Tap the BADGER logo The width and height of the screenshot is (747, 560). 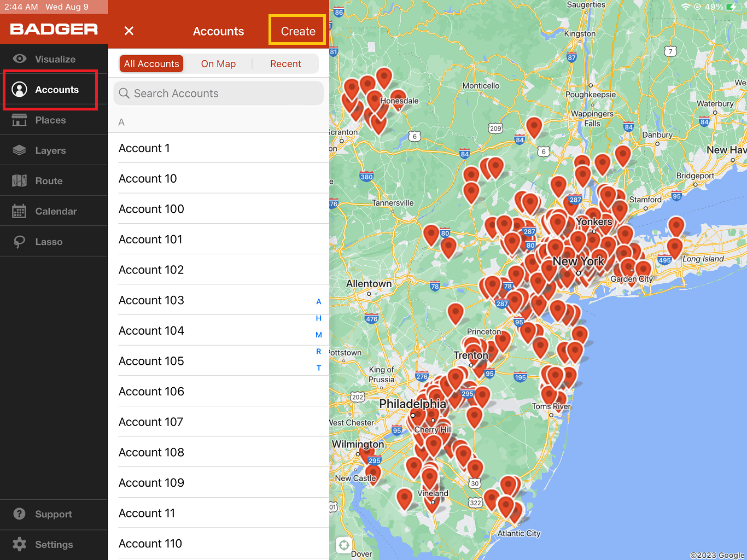54,30
